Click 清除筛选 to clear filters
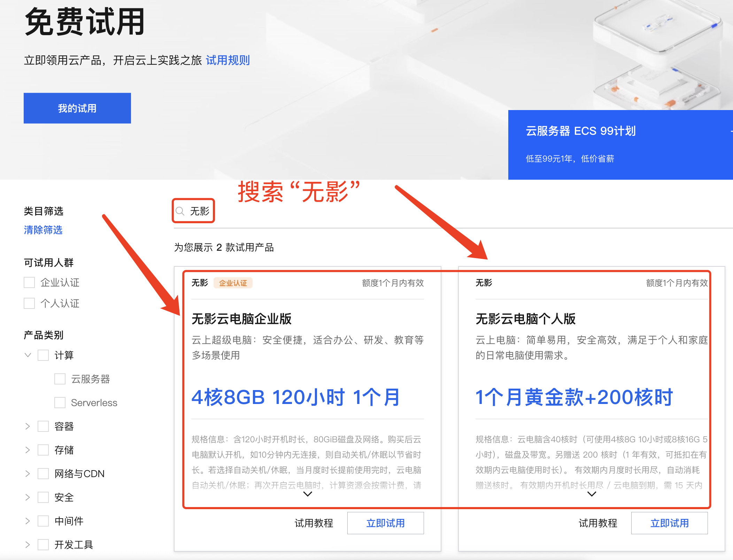 click(x=43, y=230)
